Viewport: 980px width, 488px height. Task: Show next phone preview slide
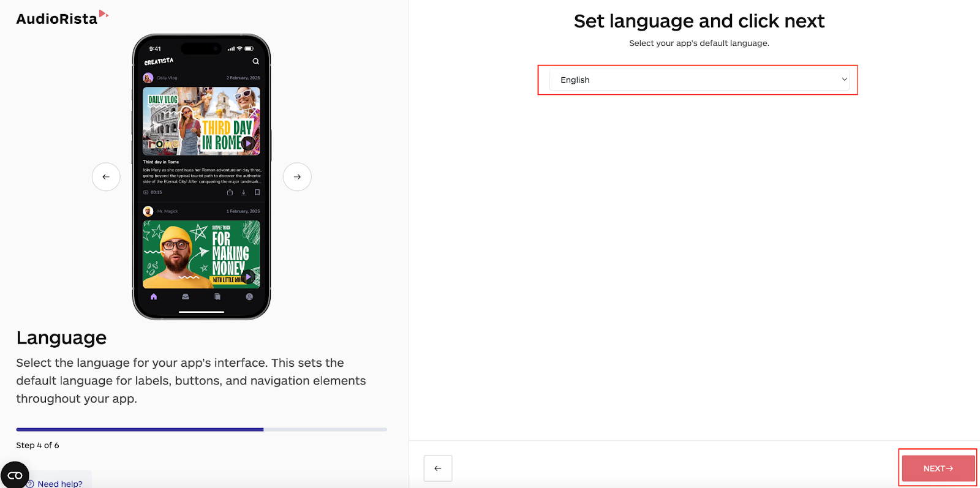(x=297, y=177)
